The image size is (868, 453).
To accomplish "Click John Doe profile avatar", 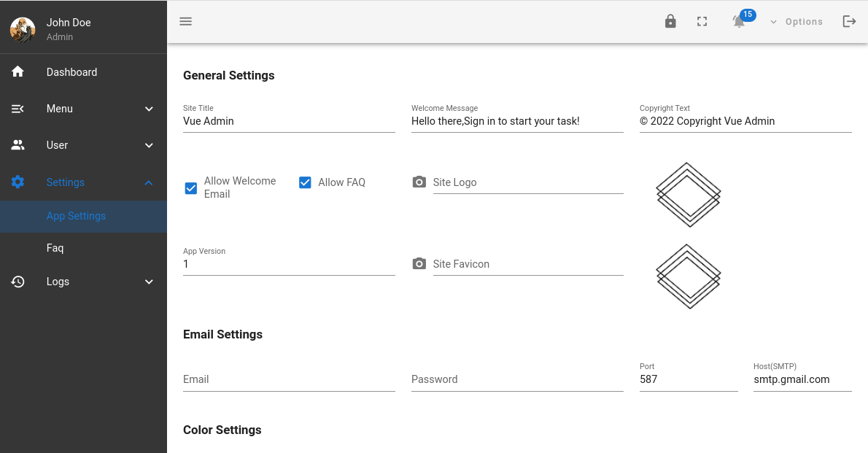I will (x=23, y=29).
